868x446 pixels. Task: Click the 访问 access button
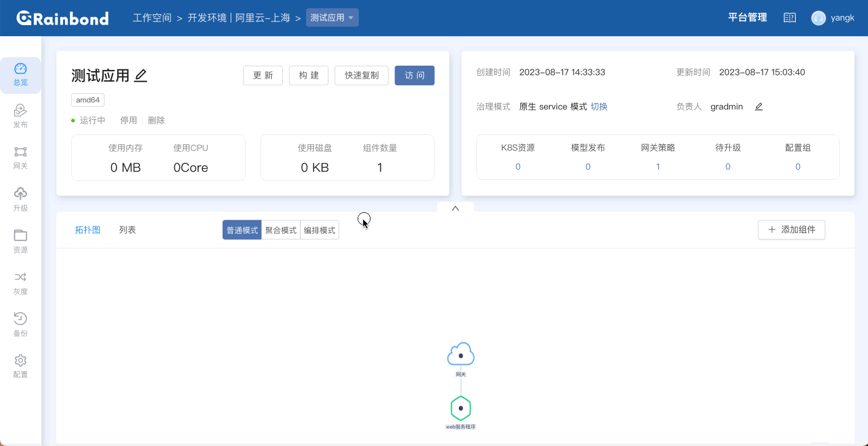414,75
